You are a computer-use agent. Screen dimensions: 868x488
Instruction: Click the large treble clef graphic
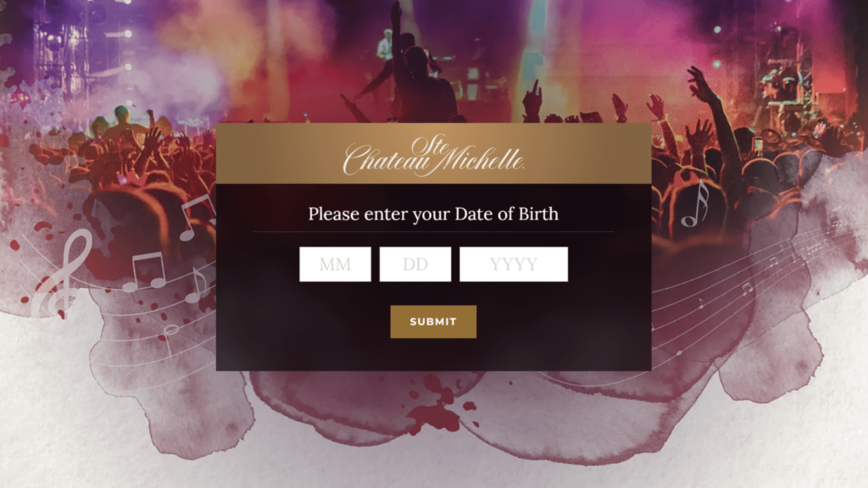pos(62,274)
